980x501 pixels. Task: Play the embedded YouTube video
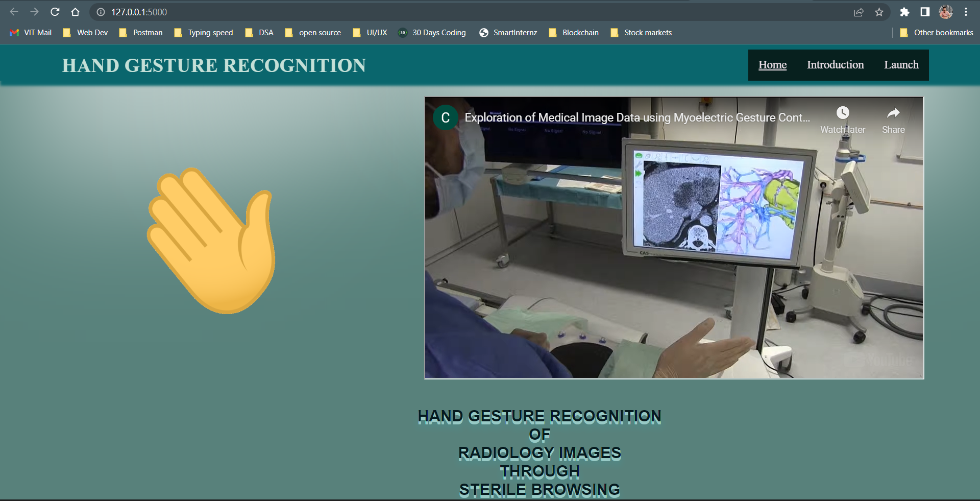pyautogui.click(x=674, y=238)
